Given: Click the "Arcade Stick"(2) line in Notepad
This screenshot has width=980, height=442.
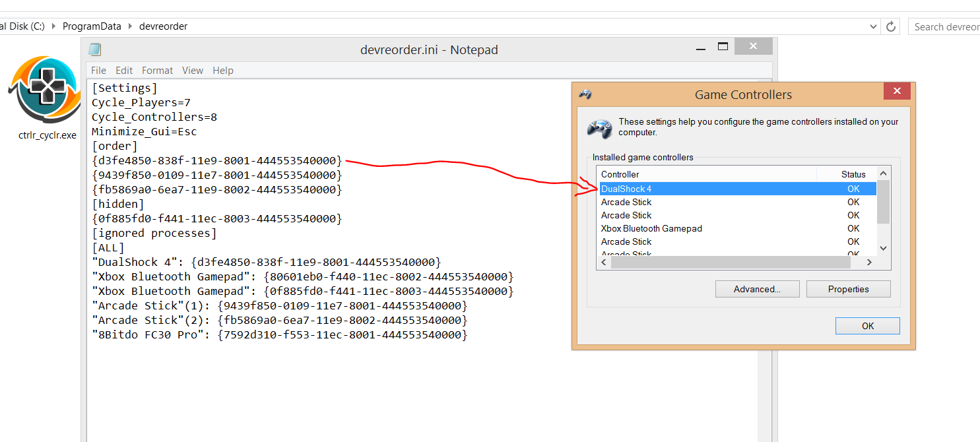Looking at the screenshot, I should 280,320.
